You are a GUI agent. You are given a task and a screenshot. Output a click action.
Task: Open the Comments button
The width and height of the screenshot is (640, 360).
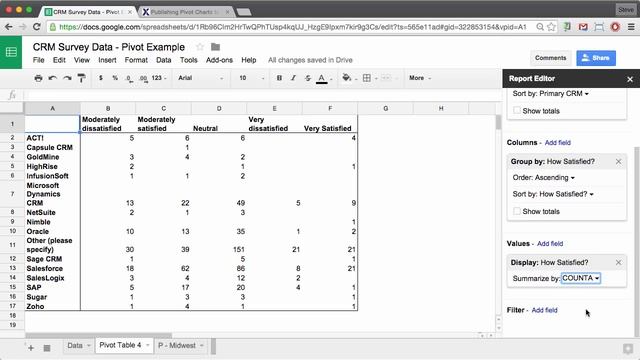[551, 58]
